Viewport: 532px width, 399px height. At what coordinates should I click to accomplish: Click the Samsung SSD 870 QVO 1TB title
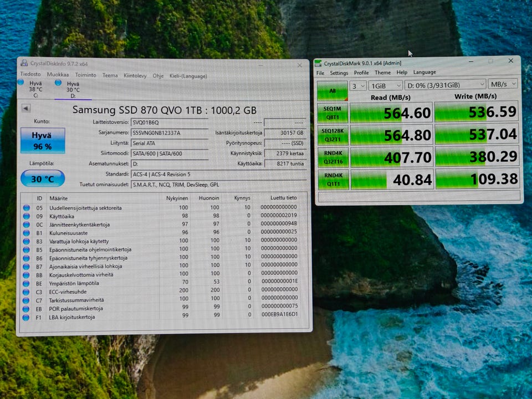click(165, 110)
